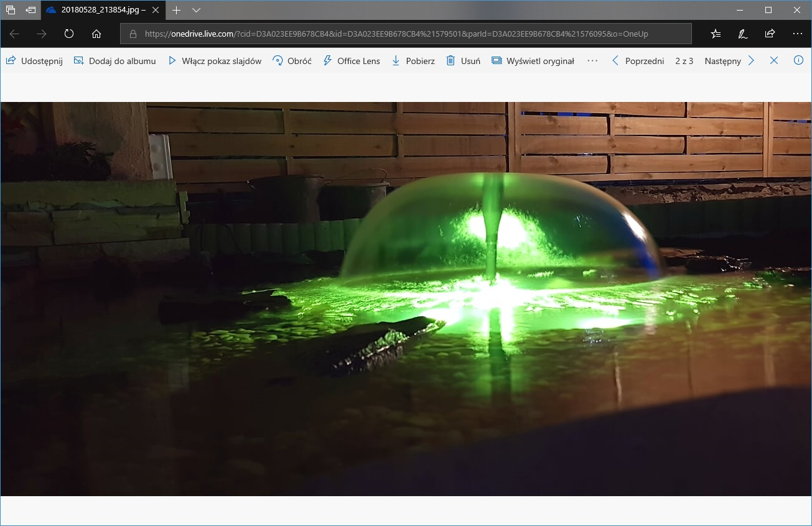Maximize the Edge window
The image size is (812, 526).
(768, 10)
